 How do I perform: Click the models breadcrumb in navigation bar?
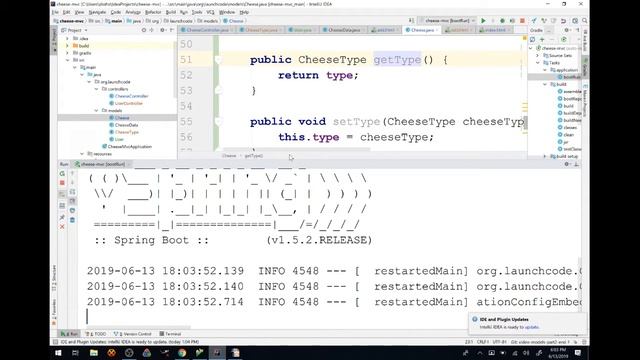208,21
